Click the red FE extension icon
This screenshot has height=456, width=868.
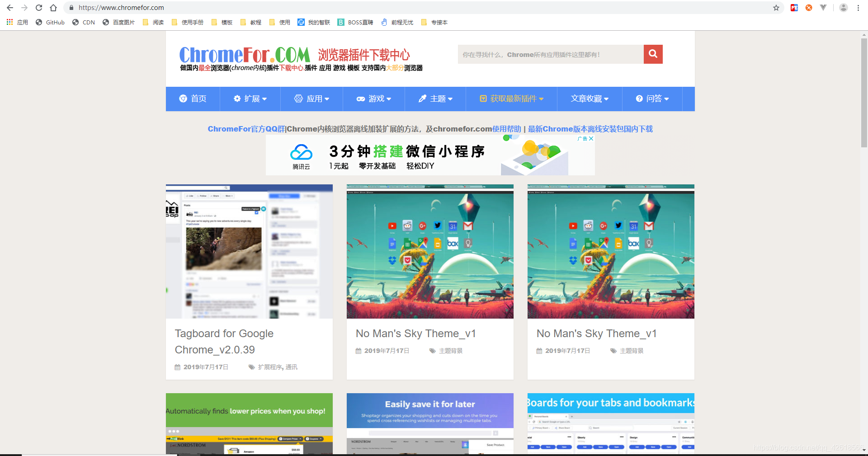pyautogui.click(x=794, y=8)
